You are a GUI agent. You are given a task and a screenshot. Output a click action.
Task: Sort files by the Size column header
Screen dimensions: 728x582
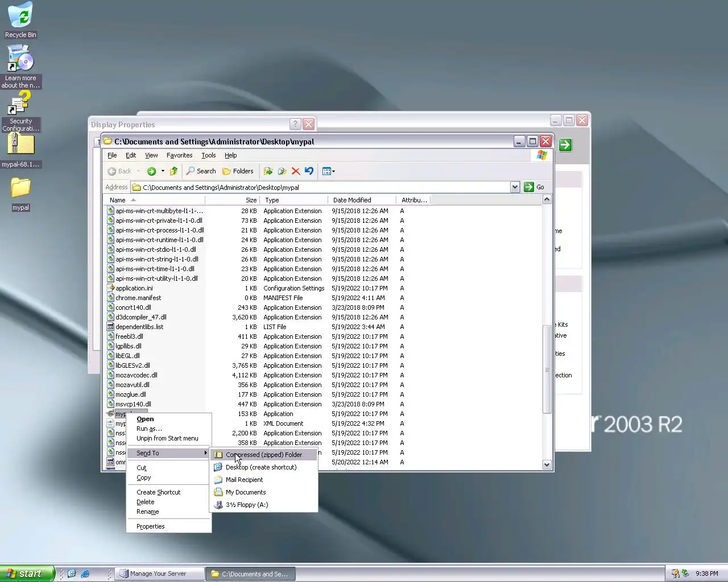(x=233, y=200)
